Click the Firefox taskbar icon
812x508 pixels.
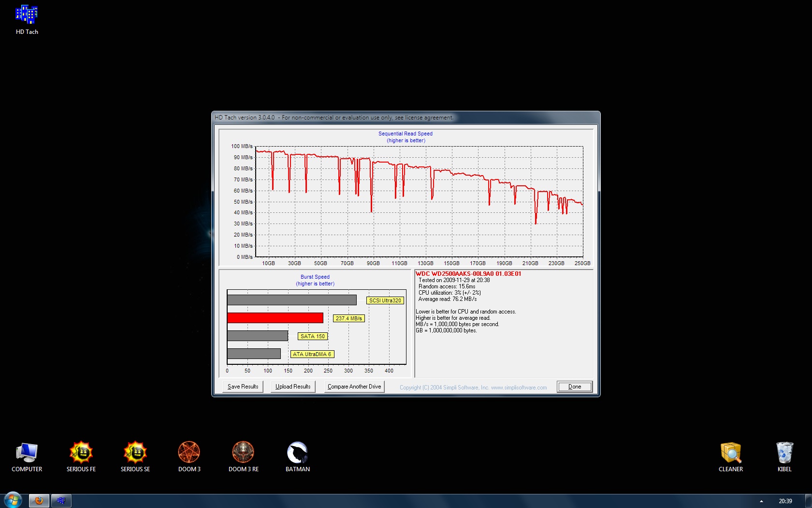pyautogui.click(x=39, y=501)
